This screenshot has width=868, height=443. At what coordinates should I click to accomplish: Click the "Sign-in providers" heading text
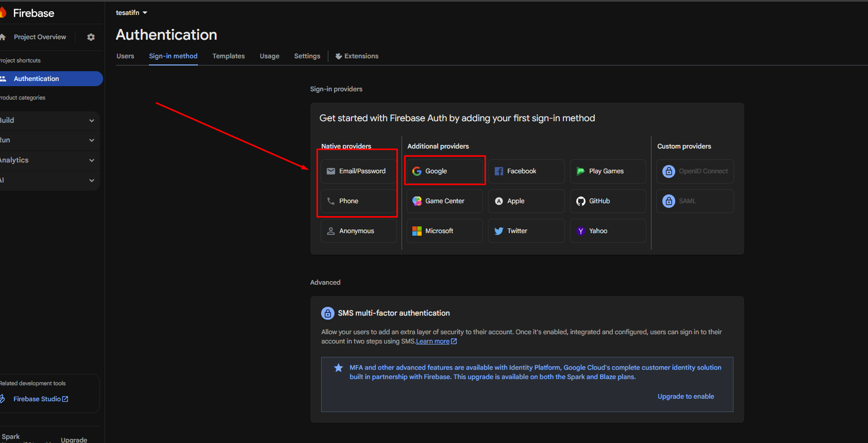(336, 89)
